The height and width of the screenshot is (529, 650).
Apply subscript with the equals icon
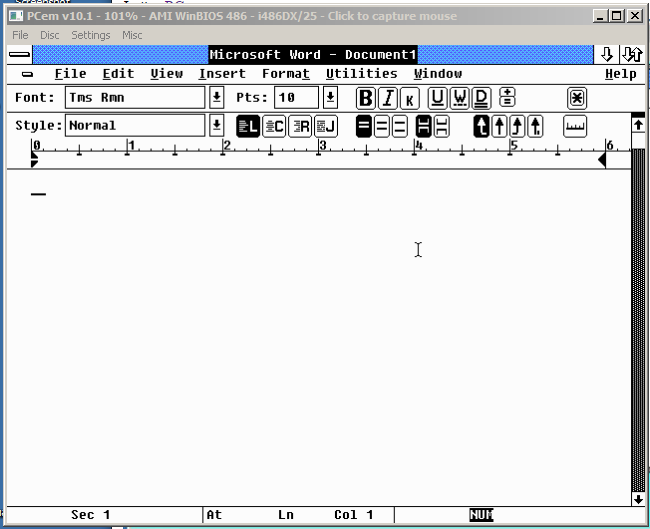(x=507, y=102)
